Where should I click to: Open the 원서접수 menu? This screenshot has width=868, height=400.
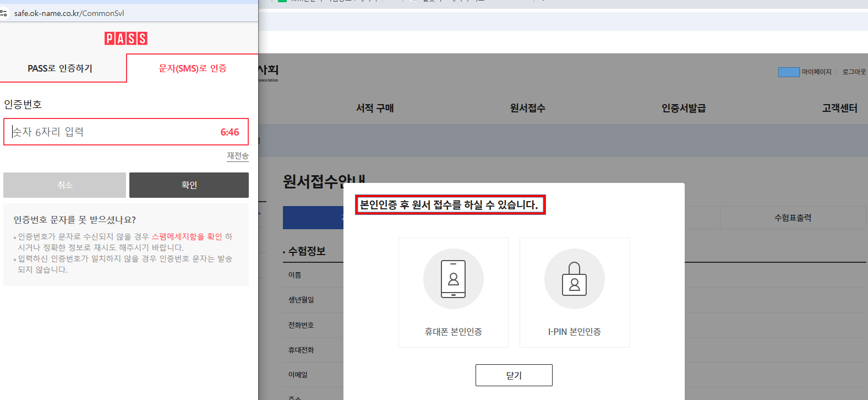tap(528, 108)
